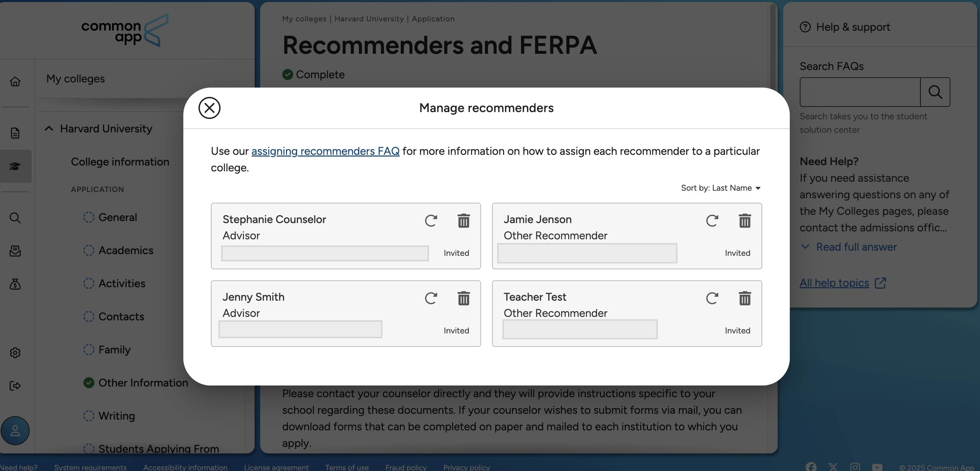Click My colleges breadcrumb link
Image resolution: width=980 pixels, height=471 pixels.
[x=304, y=19]
